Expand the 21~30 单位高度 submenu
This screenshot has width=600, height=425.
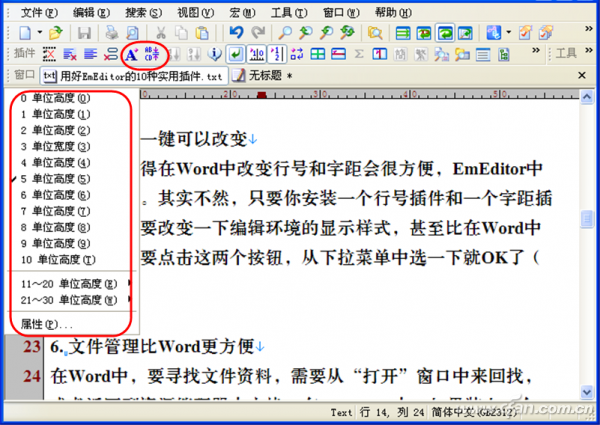click(71, 300)
